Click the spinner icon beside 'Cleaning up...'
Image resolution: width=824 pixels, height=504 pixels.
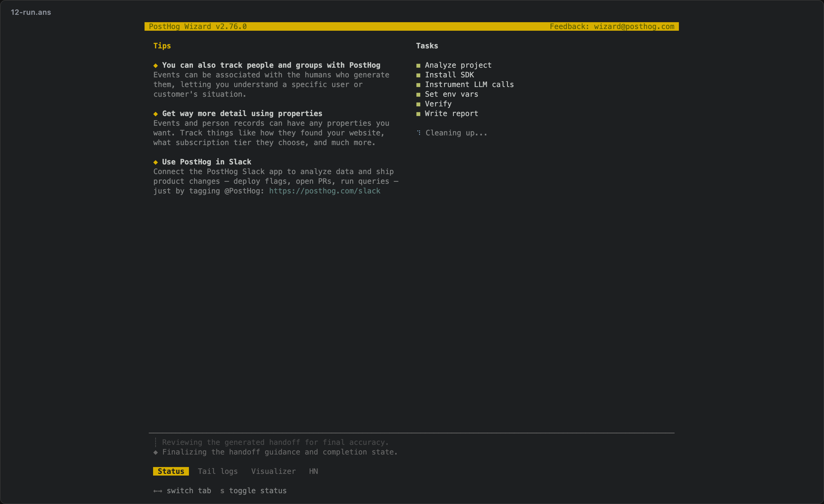(419, 133)
